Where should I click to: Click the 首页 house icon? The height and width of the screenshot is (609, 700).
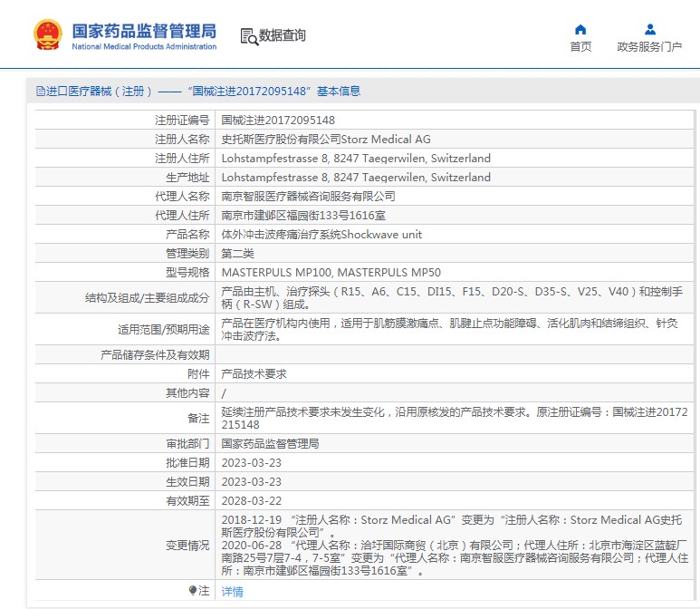coord(580,29)
